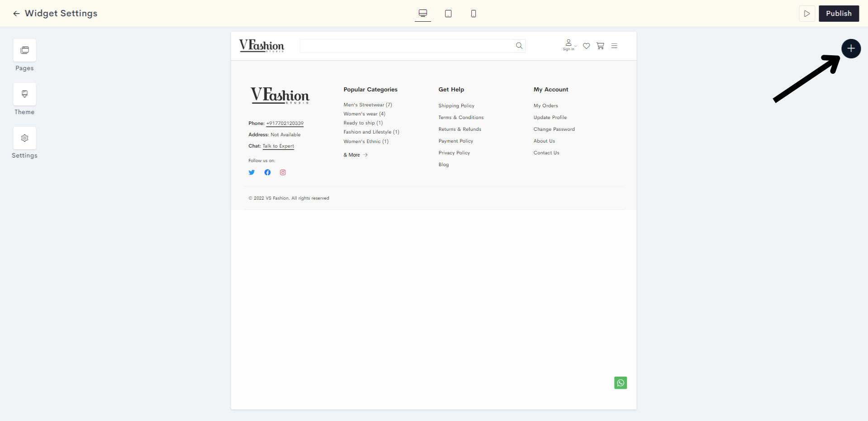Open About Us link

(x=544, y=141)
